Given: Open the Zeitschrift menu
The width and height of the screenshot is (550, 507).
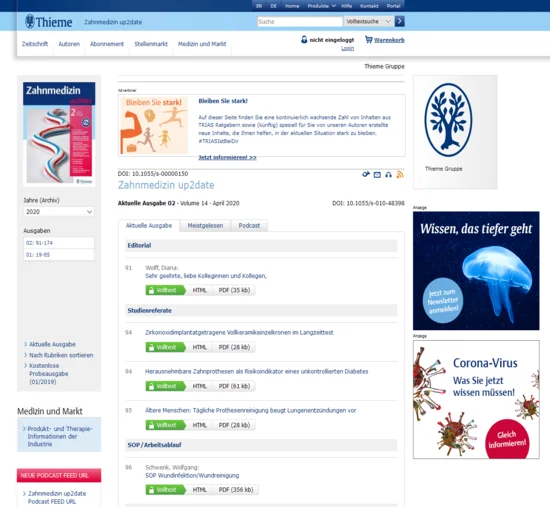Looking at the screenshot, I should pos(35,44).
